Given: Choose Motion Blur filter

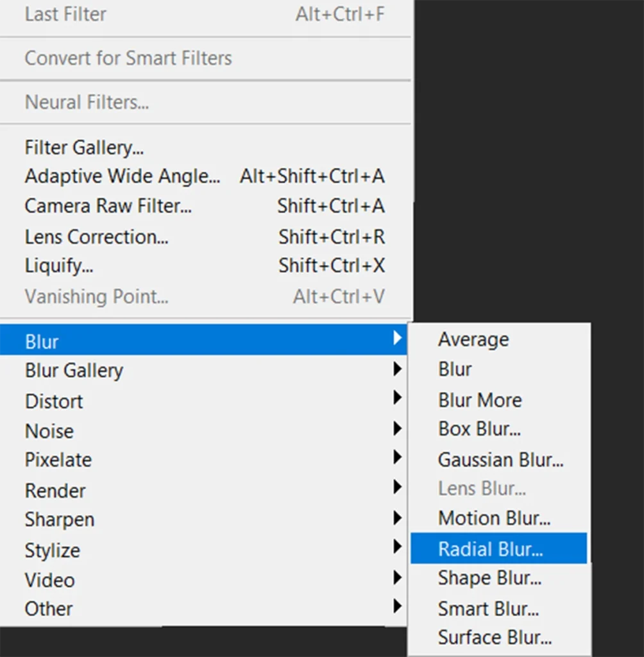Looking at the screenshot, I should [494, 518].
